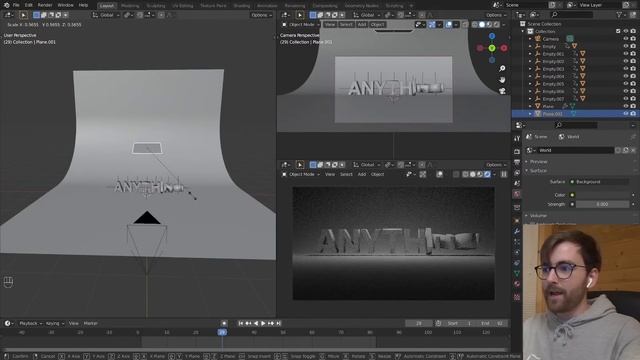Open Modifiers wrench properties tab
Image resolution: width=640 pixels, height=360 pixels.
[517, 231]
